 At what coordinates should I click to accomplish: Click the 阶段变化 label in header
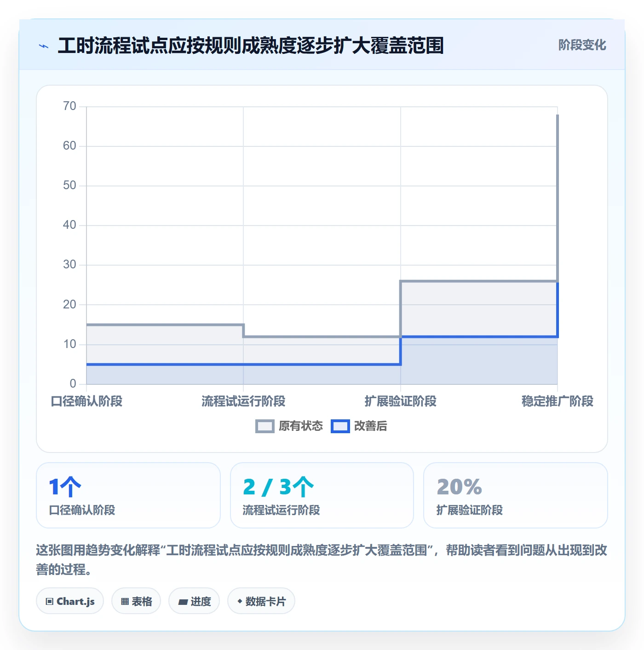coord(582,45)
